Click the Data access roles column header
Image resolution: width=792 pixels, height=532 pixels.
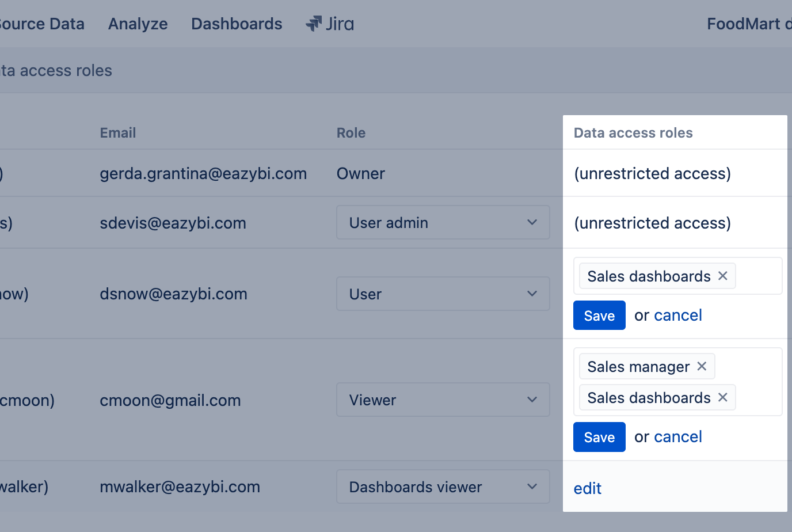click(x=633, y=132)
